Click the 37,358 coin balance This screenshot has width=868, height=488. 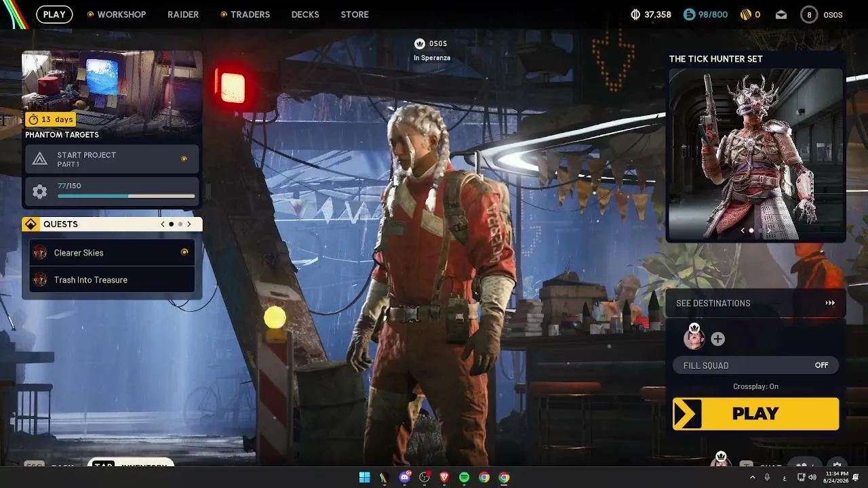tap(658, 14)
